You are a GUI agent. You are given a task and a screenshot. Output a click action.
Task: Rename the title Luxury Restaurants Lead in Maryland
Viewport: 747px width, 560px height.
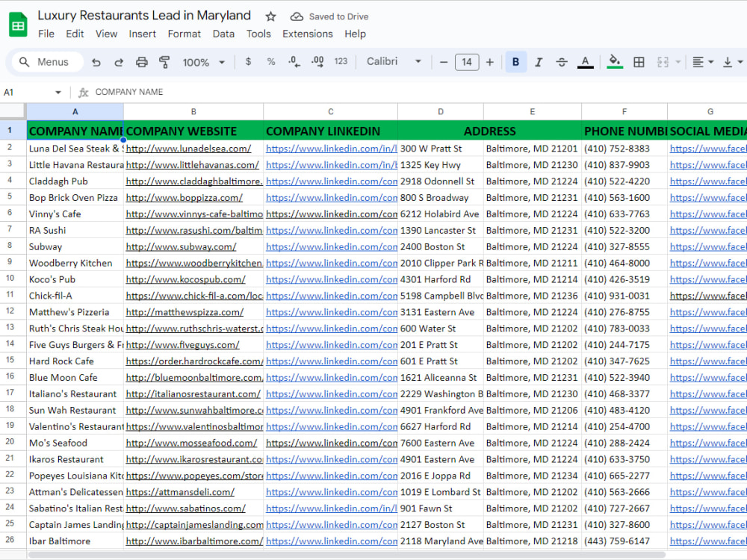coord(144,15)
